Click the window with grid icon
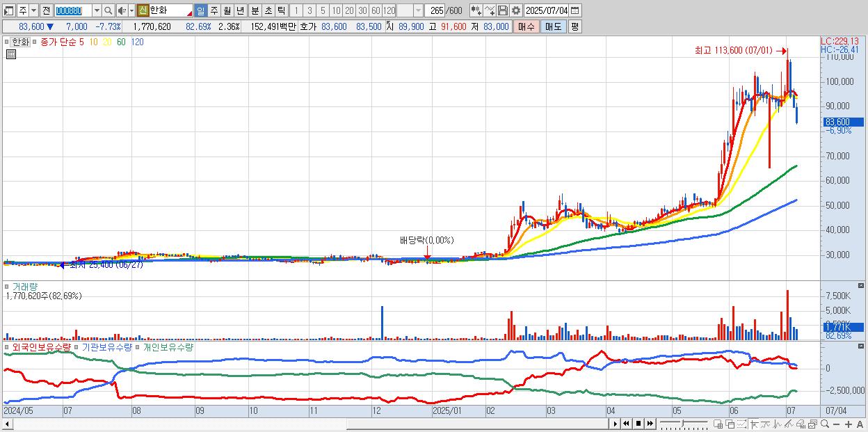The height and width of the screenshot is (432, 868). 718,424
